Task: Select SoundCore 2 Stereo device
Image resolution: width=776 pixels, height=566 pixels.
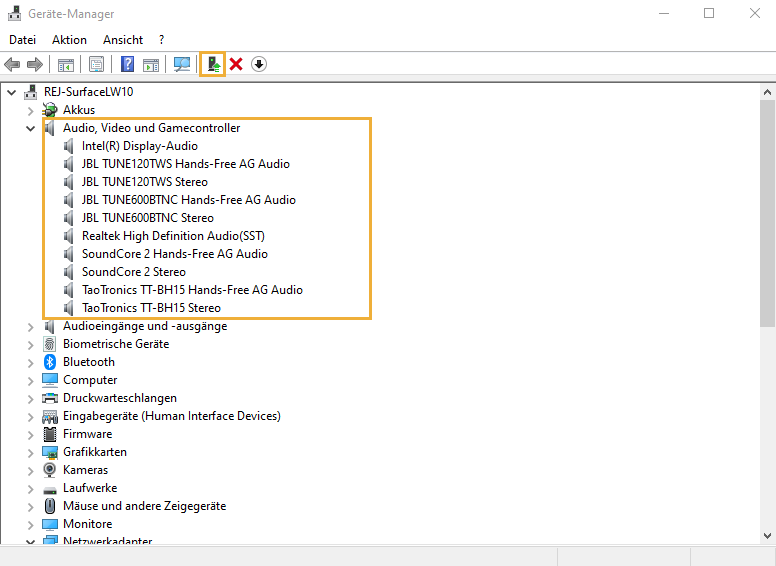Action: tap(134, 272)
